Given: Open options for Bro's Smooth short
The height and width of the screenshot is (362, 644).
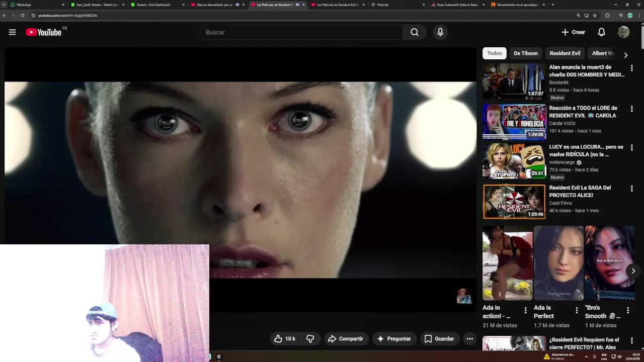Looking at the screenshot, I should coord(628,311).
